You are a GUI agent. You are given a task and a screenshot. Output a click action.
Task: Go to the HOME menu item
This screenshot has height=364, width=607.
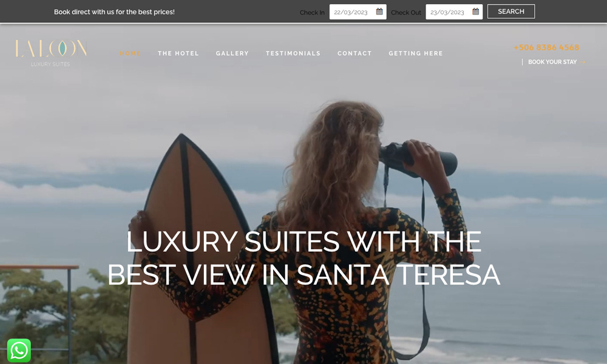click(130, 53)
